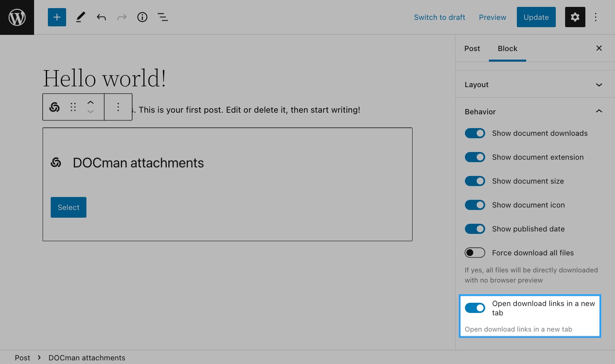The height and width of the screenshot is (364, 615).
Task: Open the block inserter plus button
Action: 57,17
